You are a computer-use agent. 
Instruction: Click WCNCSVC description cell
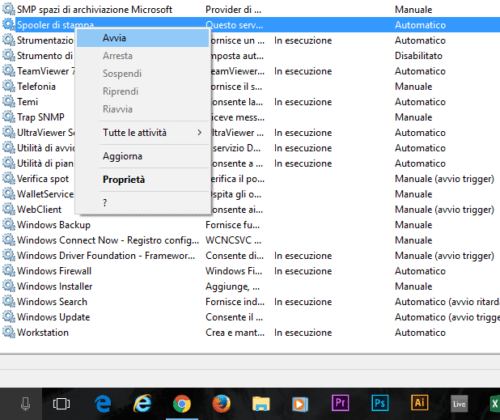(x=233, y=240)
